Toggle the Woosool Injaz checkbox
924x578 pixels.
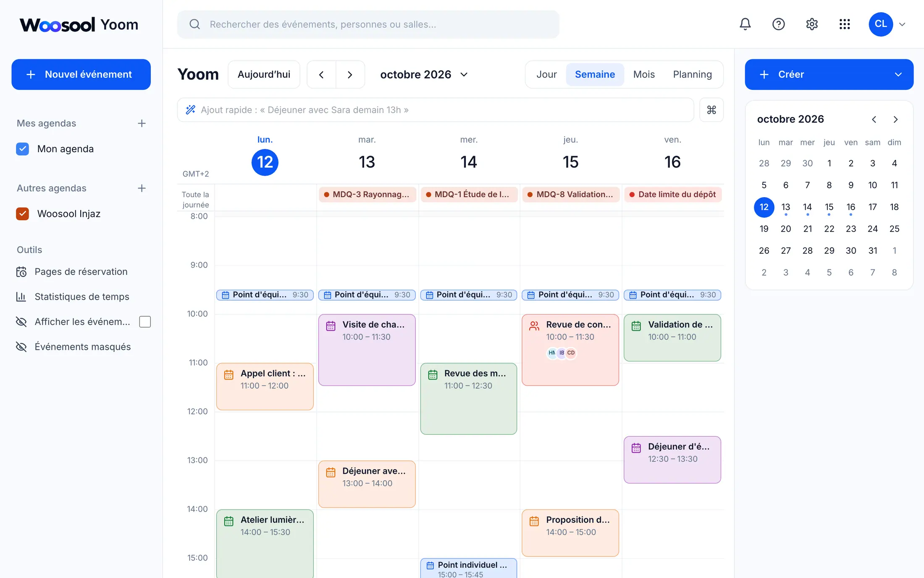point(22,214)
